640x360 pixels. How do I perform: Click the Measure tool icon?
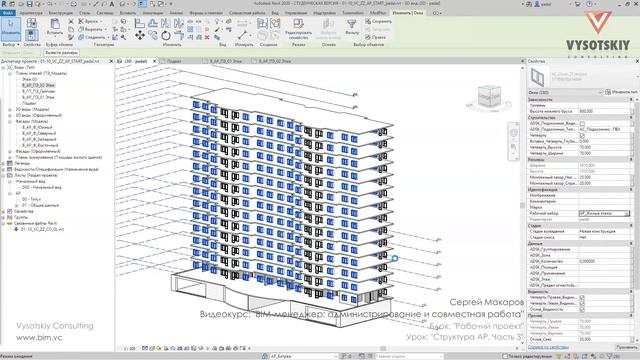[242, 35]
